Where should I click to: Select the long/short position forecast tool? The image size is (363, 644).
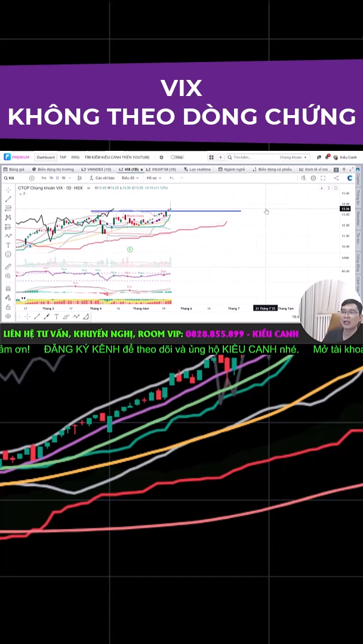[8, 227]
